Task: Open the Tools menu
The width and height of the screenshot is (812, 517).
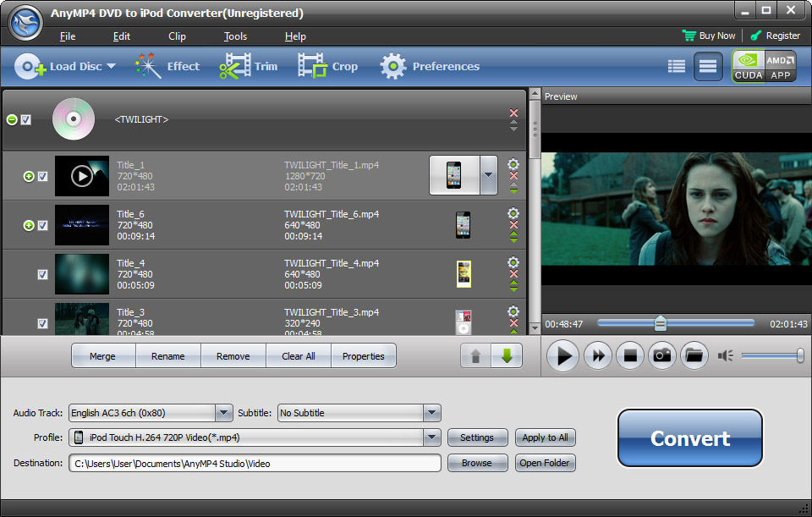Action: coord(235,36)
